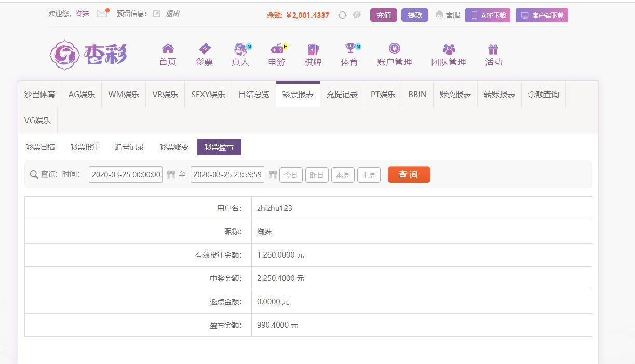Switch to 充提记录 tab

342,94
